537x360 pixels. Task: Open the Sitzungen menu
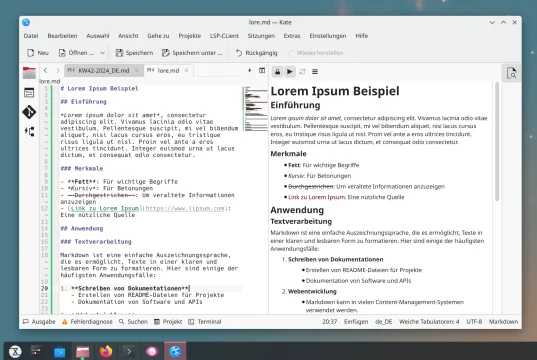(x=261, y=36)
